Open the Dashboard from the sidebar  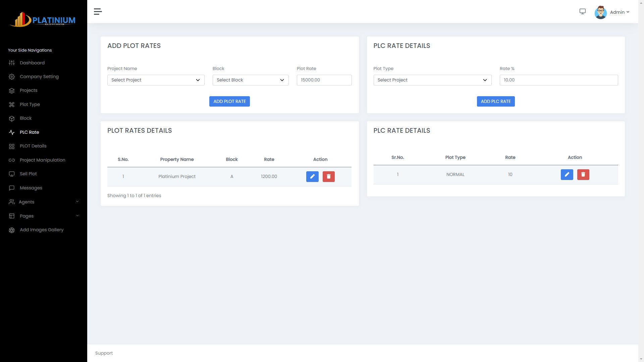click(12, 63)
